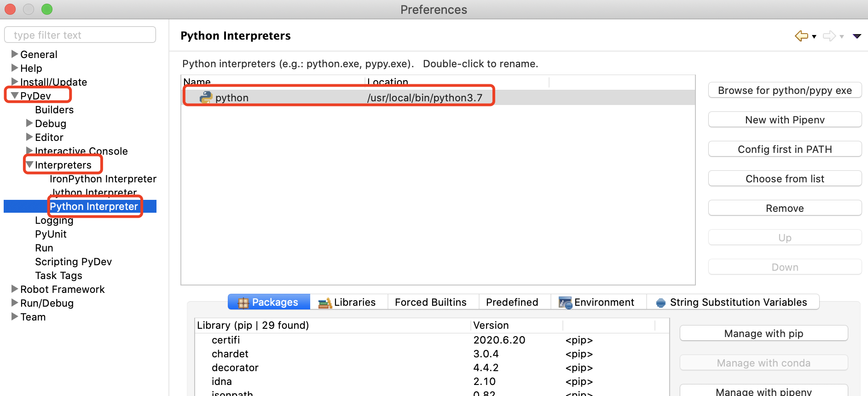Click New with Pipenv button
The image size is (868, 396).
pyautogui.click(x=785, y=120)
